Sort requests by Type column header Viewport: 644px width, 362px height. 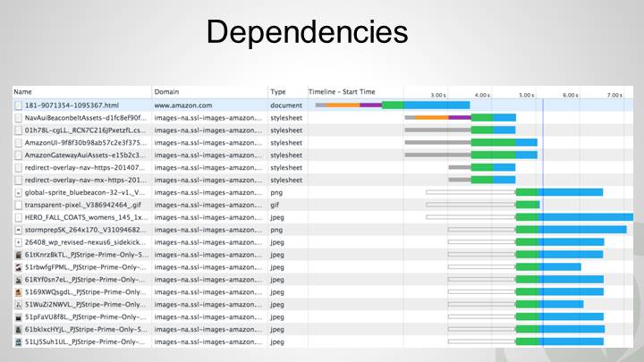pyautogui.click(x=278, y=92)
